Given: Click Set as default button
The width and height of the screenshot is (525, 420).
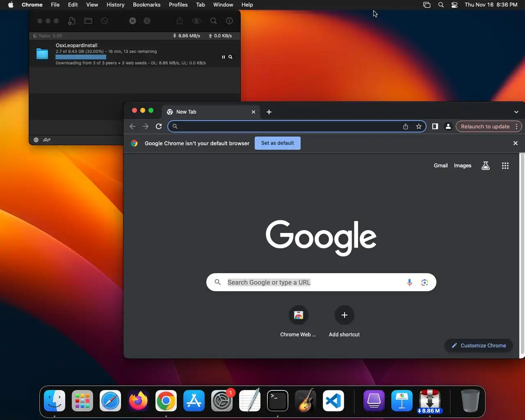Looking at the screenshot, I should (x=278, y=143).
